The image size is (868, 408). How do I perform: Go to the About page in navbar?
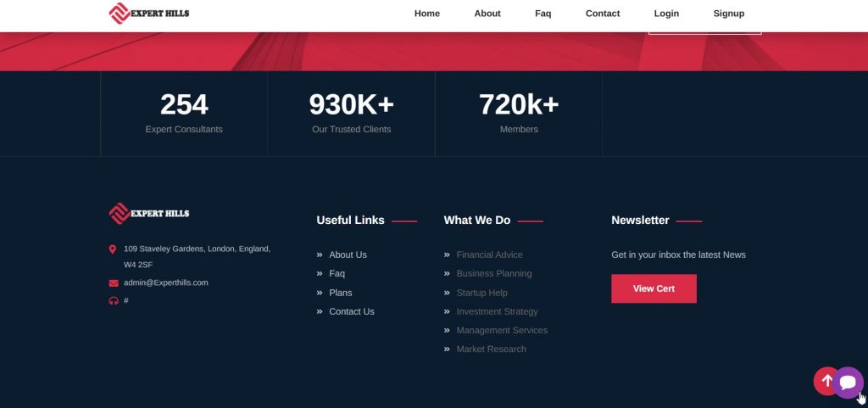click(x=487, y=14)
